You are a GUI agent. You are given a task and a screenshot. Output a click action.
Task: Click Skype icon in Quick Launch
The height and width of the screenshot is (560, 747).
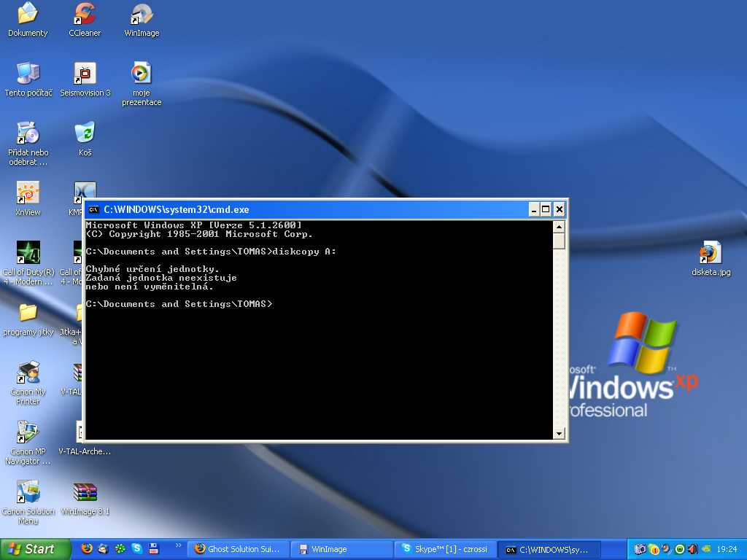click(x=136, y=549)
